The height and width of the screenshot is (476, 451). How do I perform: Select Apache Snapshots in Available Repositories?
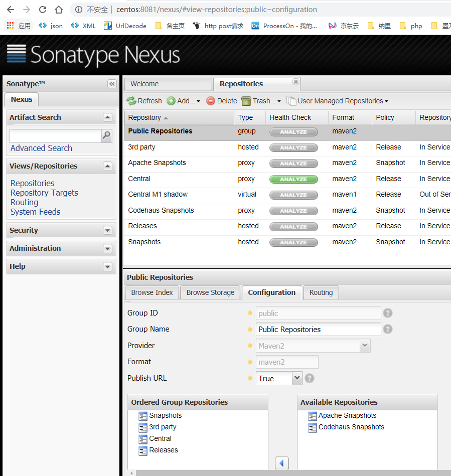click(347, 415)
